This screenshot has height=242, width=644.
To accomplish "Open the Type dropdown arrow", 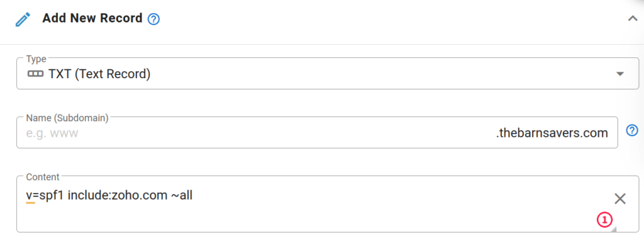I will 620,74.
